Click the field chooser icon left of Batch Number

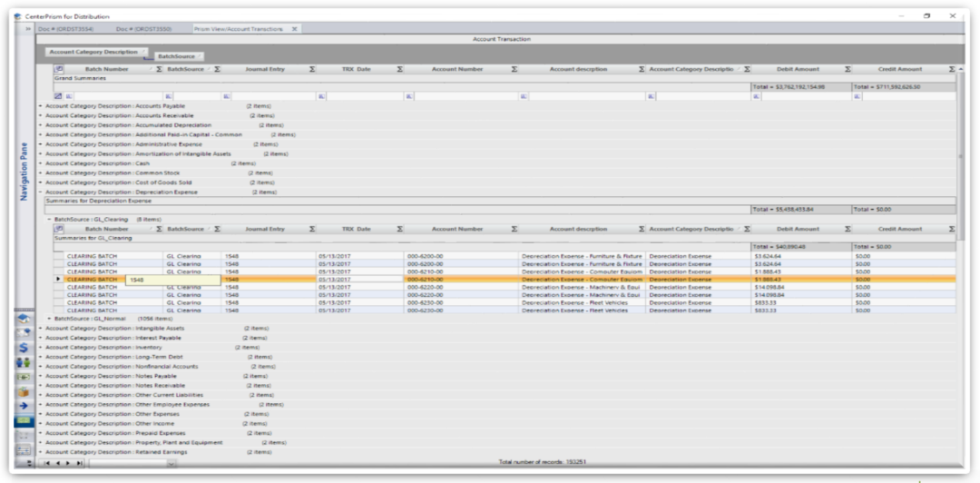(59, 69)
